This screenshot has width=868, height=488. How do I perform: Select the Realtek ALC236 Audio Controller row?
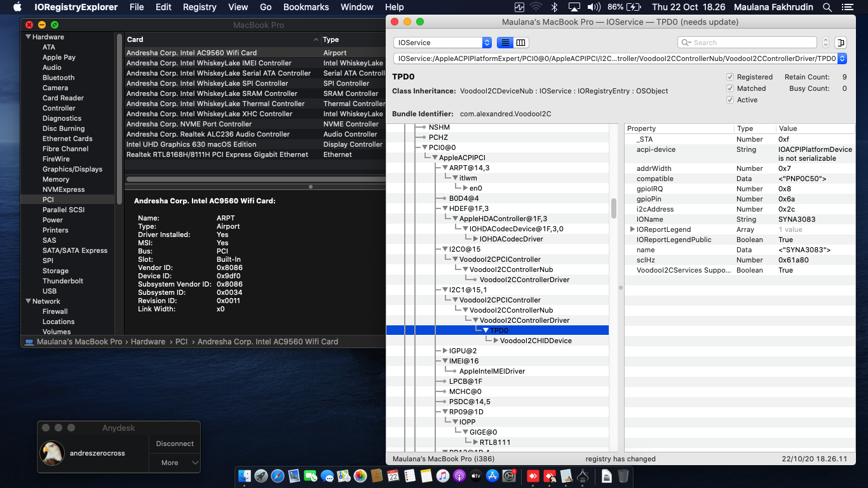255,134
